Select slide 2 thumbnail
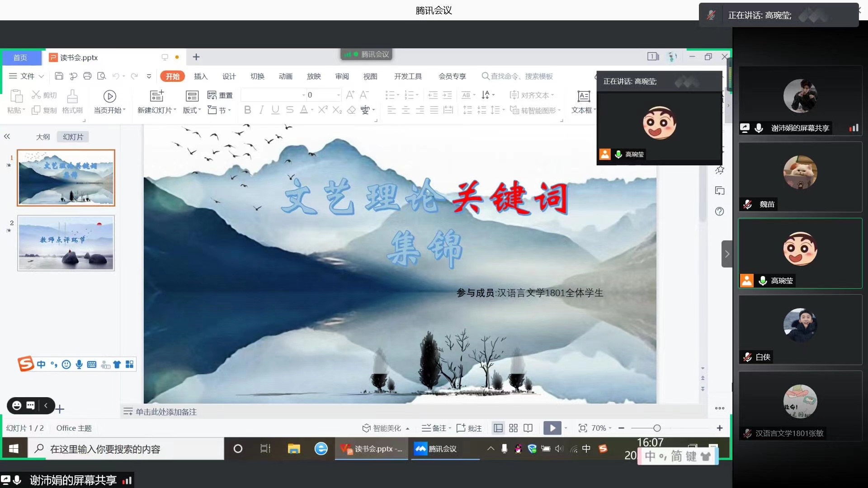The width and height of the screenshot is (868, 488). click(x=66, y=243)
